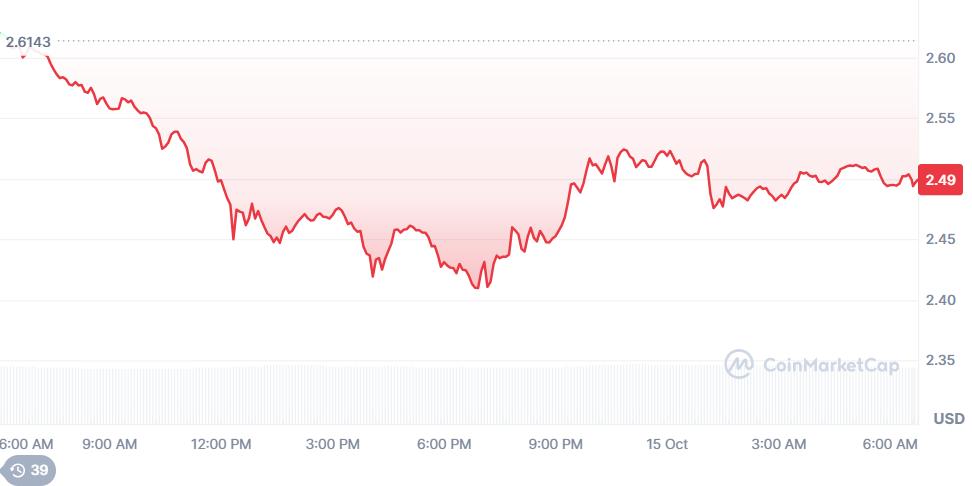Select the 2.40 price axis label

(x=941, y=300)
